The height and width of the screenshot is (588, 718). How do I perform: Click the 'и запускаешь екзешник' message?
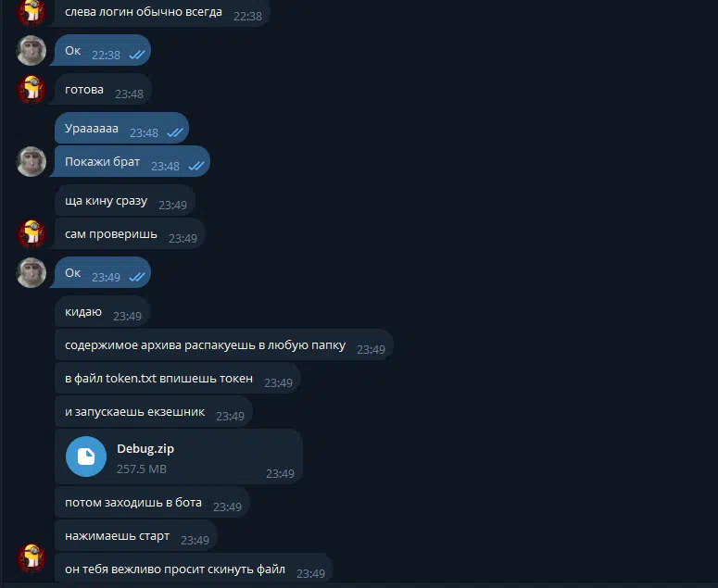pos(154,412)
